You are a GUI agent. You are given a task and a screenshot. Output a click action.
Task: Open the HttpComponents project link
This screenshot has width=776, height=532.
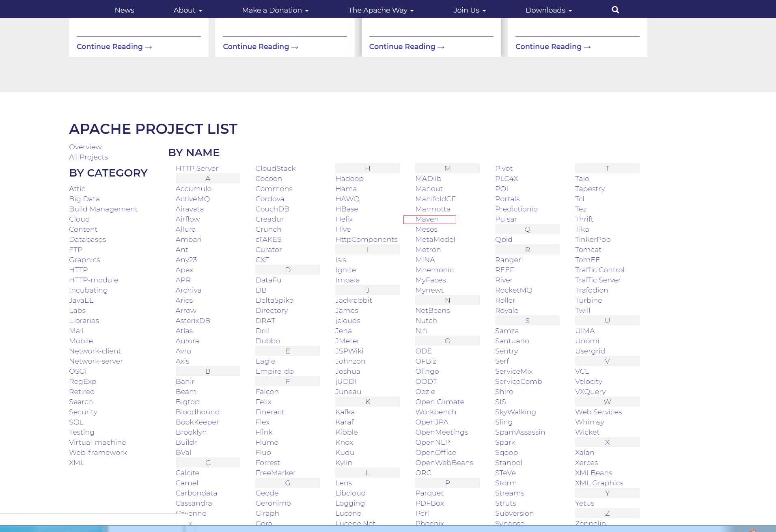tap(366, 239)
